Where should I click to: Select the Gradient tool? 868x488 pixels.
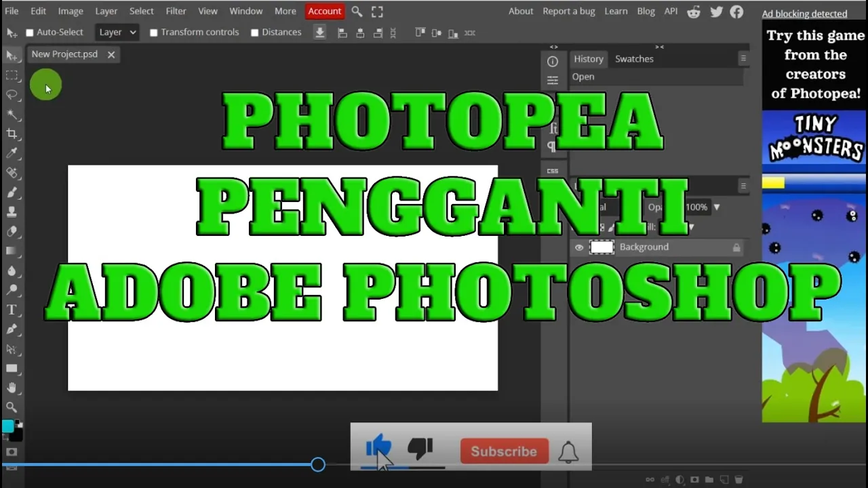(12, 251)
